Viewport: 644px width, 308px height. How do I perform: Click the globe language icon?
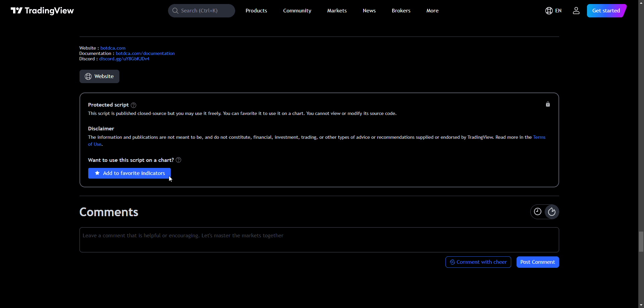(x=549, y=11)
